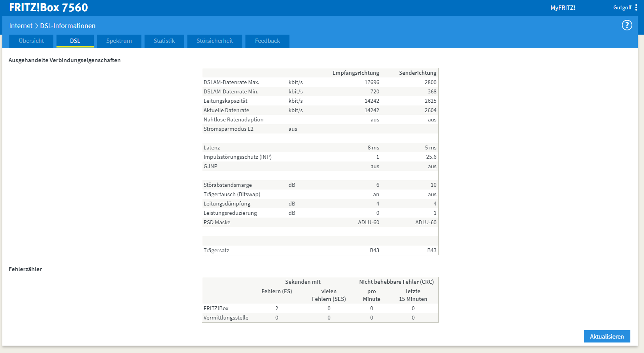This screenshot has height=353, width=644.
Task: Click the Empfangsrichtung column header
Action: coord(355,73)
